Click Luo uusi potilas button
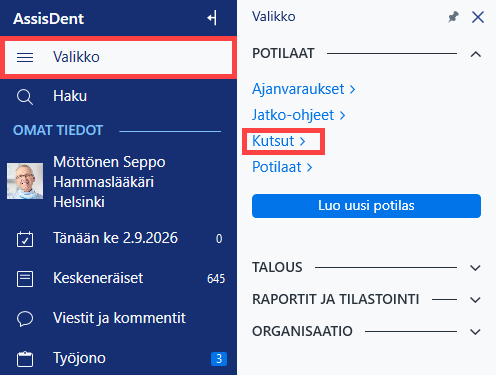The width and height of the screenshot is (496, 375). click(x=366, y=206)
